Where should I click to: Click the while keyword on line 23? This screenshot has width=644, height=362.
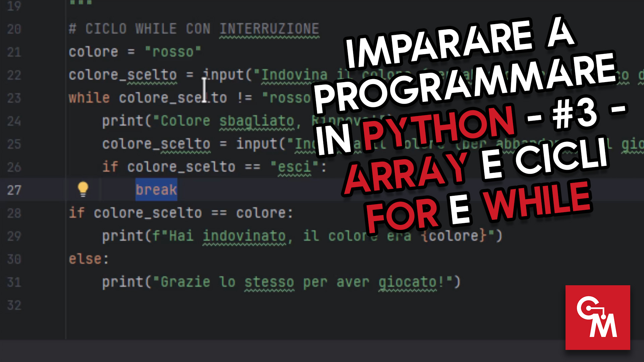pyautogui.click(x=89, y=98)
